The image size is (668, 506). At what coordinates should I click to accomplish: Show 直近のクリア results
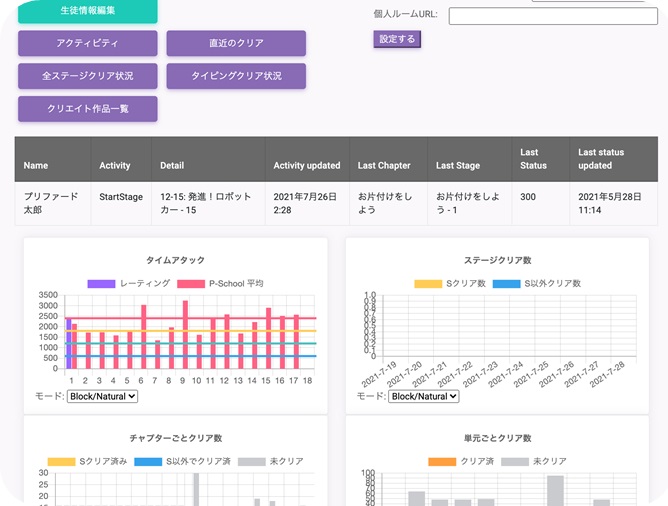[236, 44]
